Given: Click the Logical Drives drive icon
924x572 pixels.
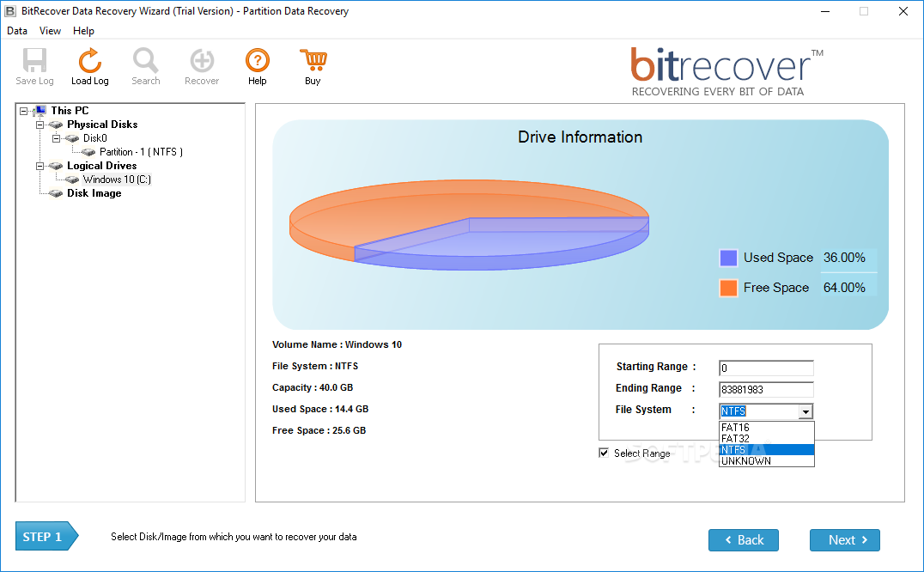Looking at the screenshot, I should tap(56, 166).
